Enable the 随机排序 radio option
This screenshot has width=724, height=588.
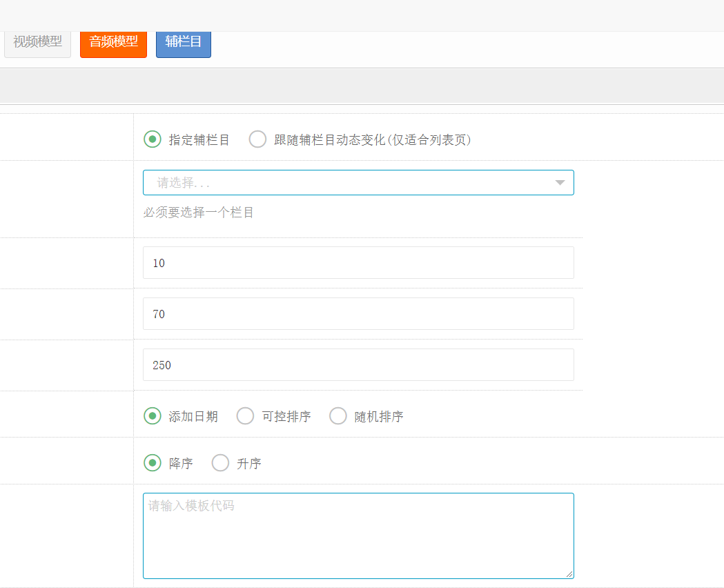(338, 416)
